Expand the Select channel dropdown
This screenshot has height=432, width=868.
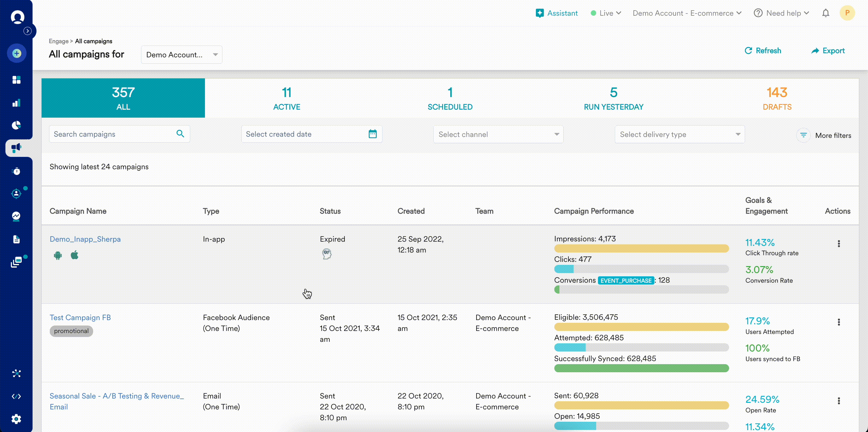click(x=498, y=134)
